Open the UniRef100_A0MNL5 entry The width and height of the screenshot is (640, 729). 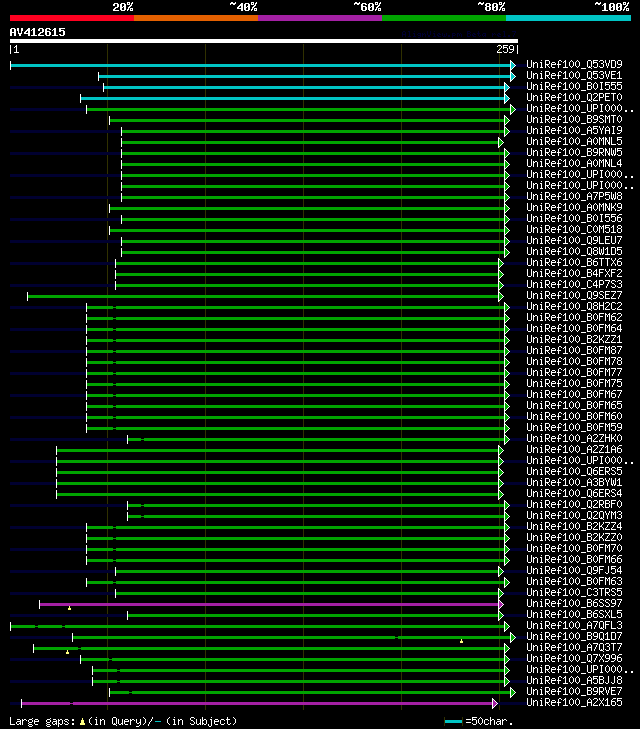(x=574, y=141)
